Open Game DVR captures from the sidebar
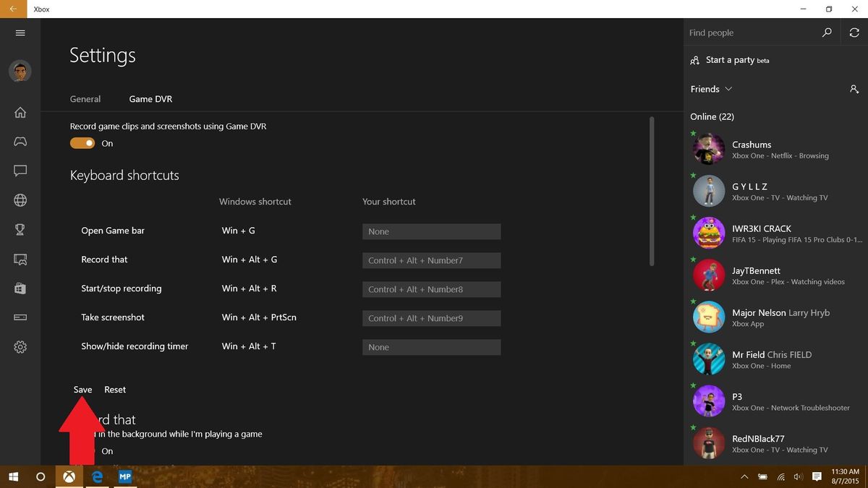This screenshot has width=868, height=488. coord(20,259)
